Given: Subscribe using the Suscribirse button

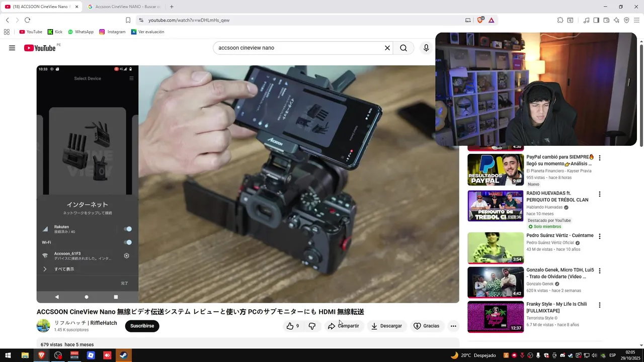Looking at the screenshot, I should pos(142,326).
